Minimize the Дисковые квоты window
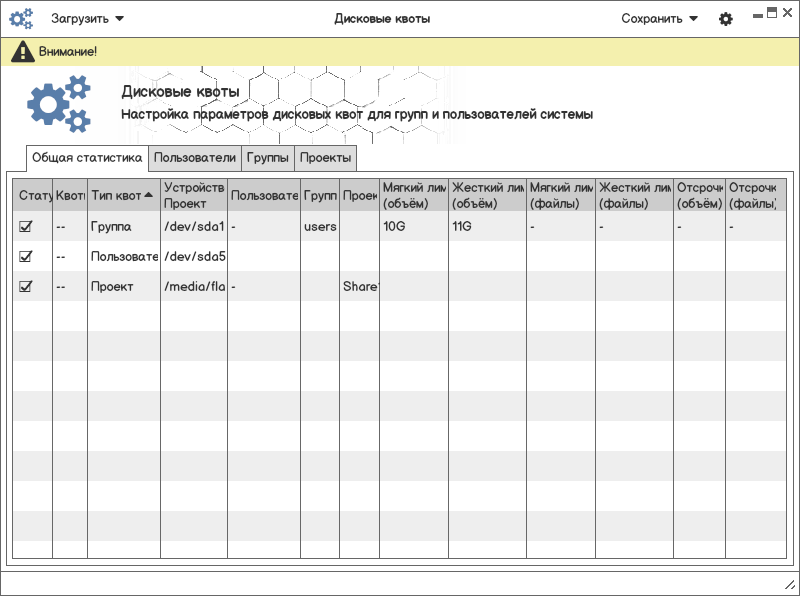The height and width of the screenshot is (596, 800). tap(758, 16)
